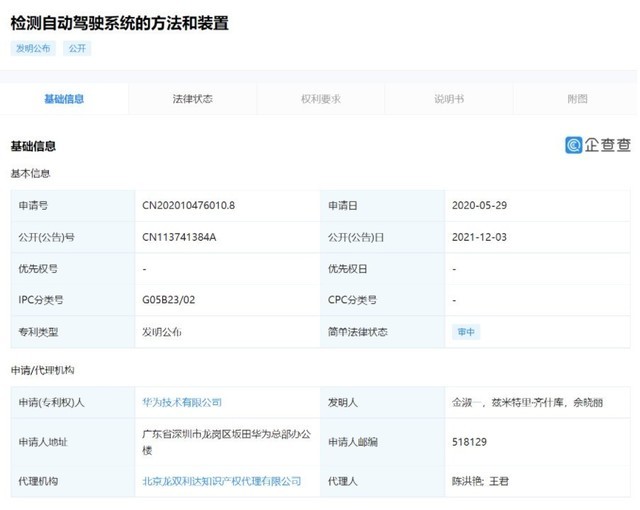Viewport: 640px width, 510px height.
Task: Click the 申请号 label cell
Action: pos(73,205)
